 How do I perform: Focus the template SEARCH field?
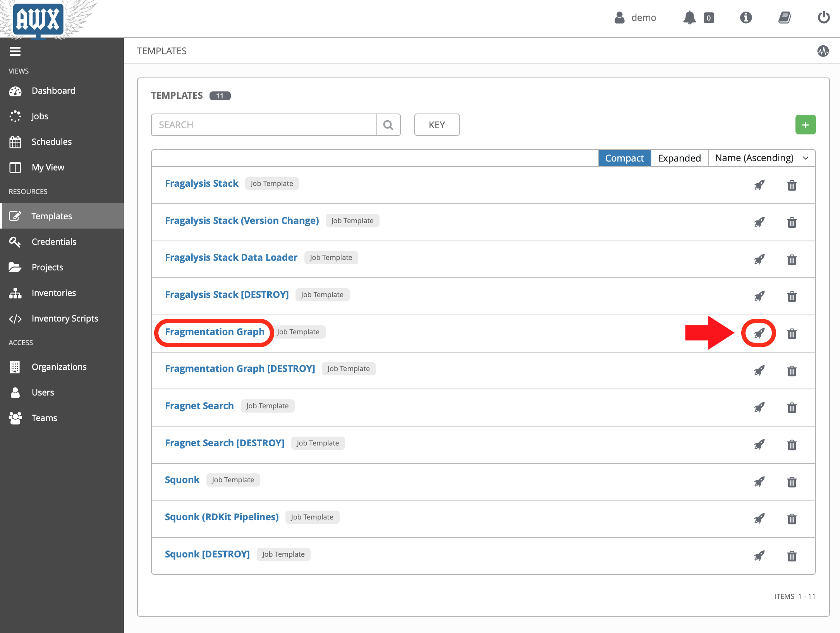point(264,125)
